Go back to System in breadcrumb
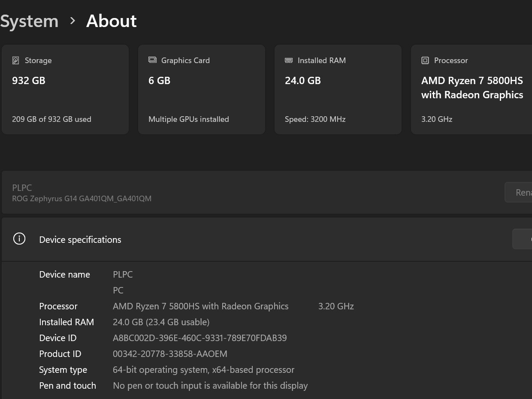Screen dimensions: 532x399 click(x=29, y=21)
